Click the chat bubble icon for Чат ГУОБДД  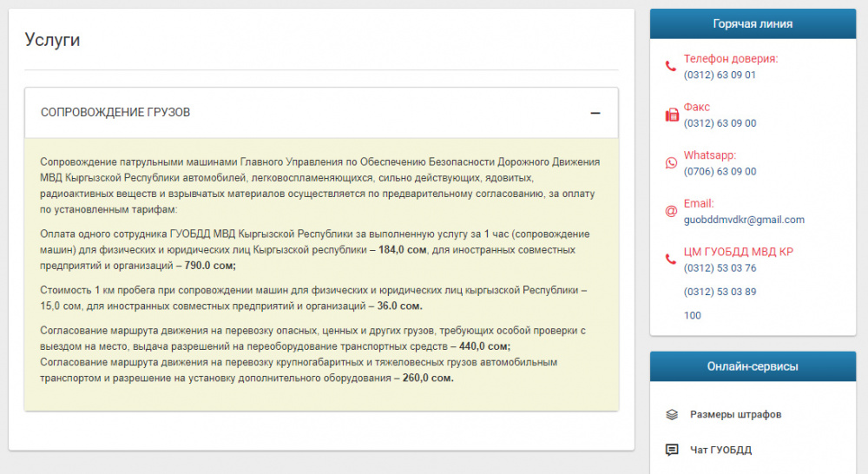tap(671, 450)
